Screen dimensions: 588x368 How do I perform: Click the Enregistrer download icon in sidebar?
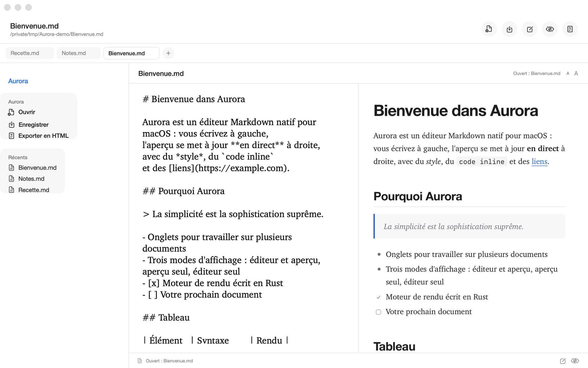pos(11,125)
